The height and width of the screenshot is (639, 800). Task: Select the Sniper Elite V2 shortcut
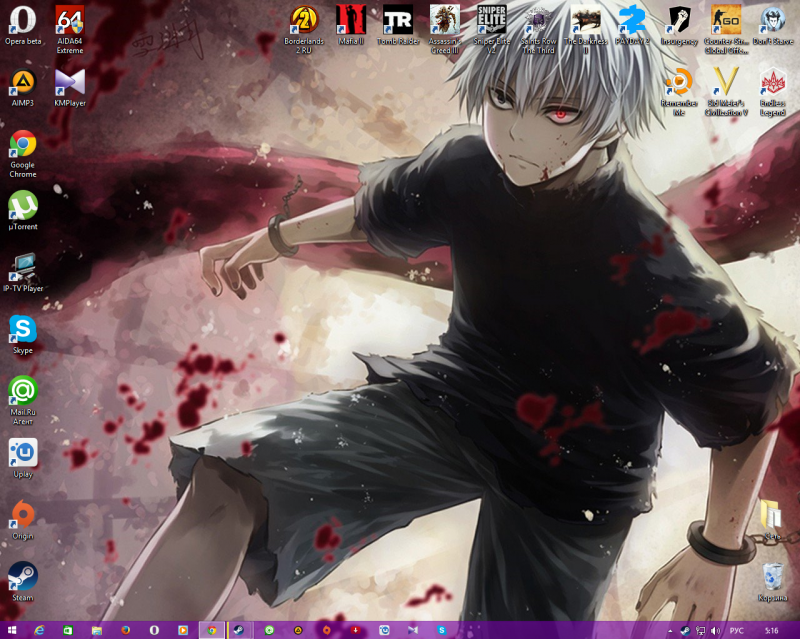pos(492,30)
